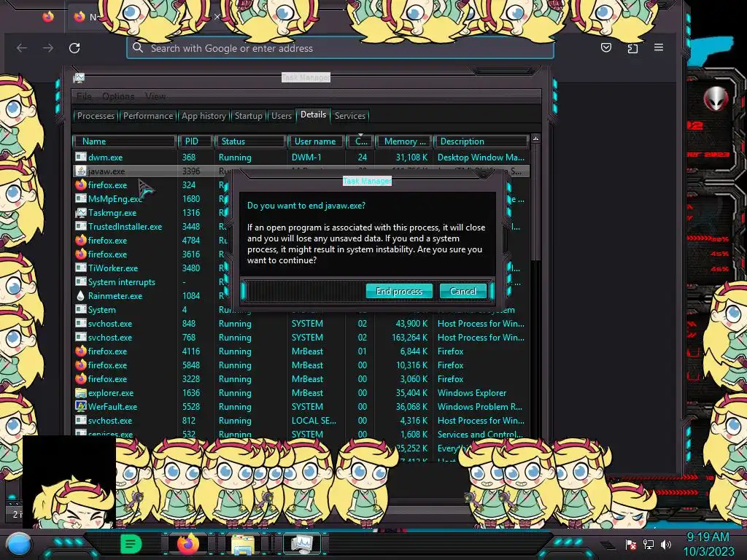The width and height of the screenshot is (747, 560).
Task: Open Action Center flag tray icon
Action: point(631,544)
